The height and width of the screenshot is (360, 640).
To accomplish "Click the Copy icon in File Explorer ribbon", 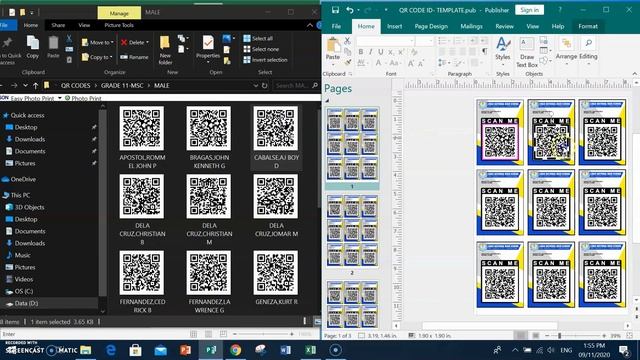I will pyautogui.click(x=32, y=42).
